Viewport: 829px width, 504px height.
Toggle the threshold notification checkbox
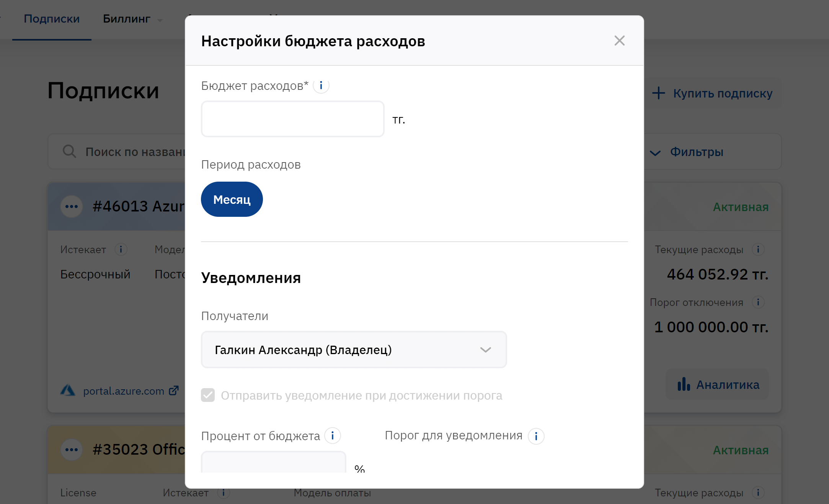208,395
